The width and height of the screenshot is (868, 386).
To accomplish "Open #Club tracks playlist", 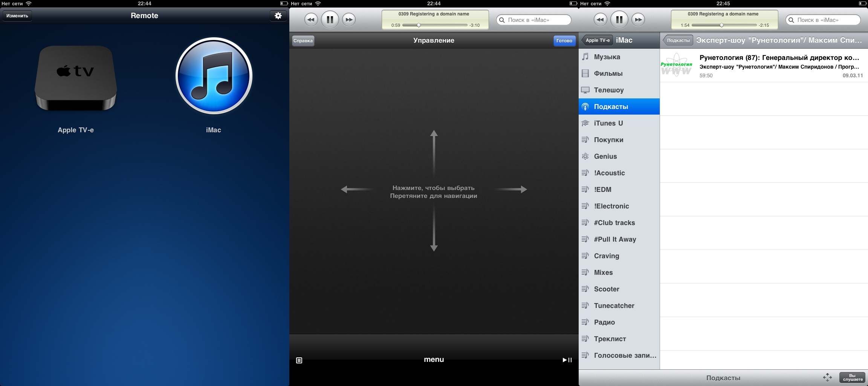I will (619, 223).
